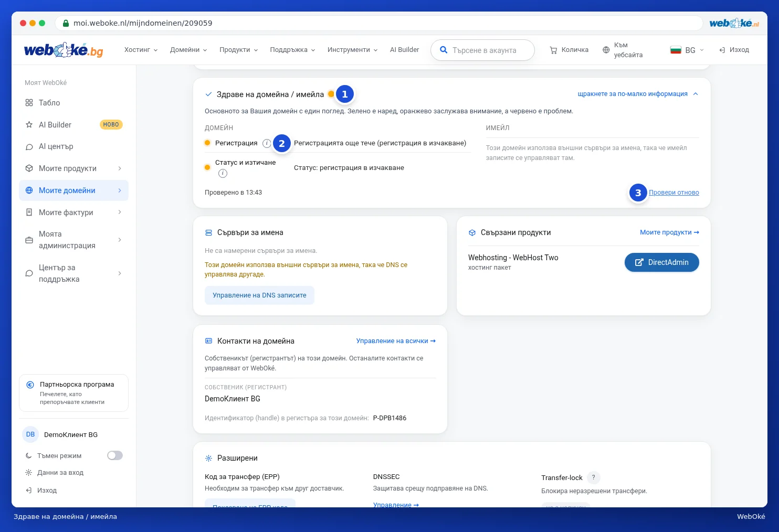This screenshot has height=532, width=779.
Task: Click the handle value P-DPB1486
Action: pos(389,418)
